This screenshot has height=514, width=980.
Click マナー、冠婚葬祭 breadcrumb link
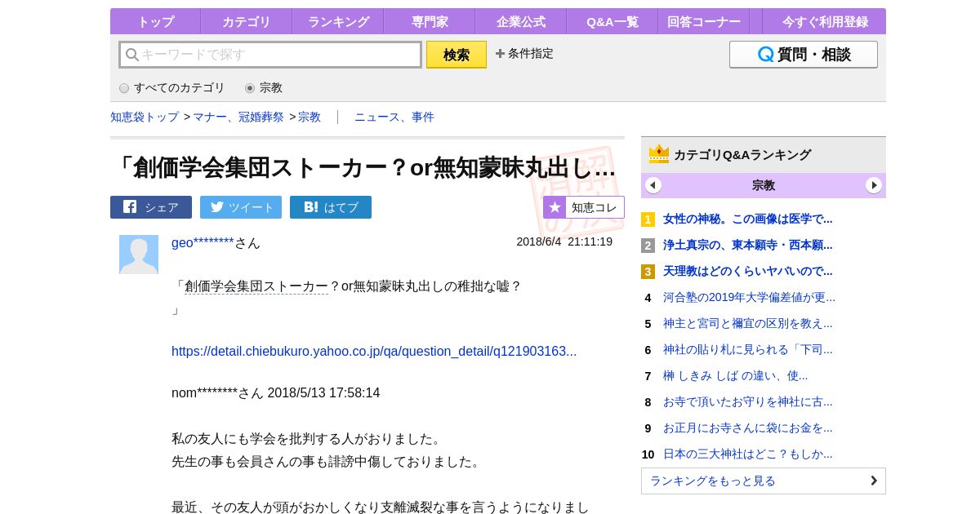tap(238, 117)
